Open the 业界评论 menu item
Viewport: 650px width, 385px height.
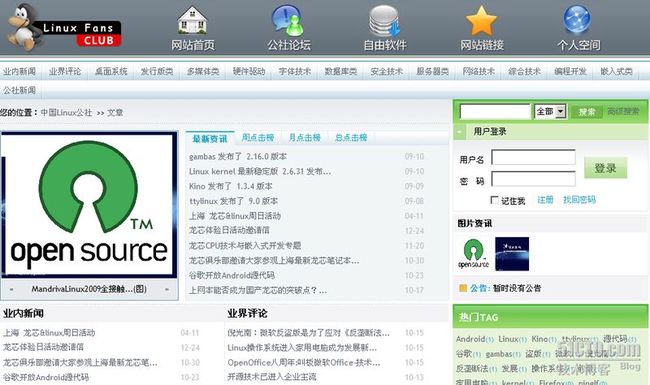pos(65,71)
